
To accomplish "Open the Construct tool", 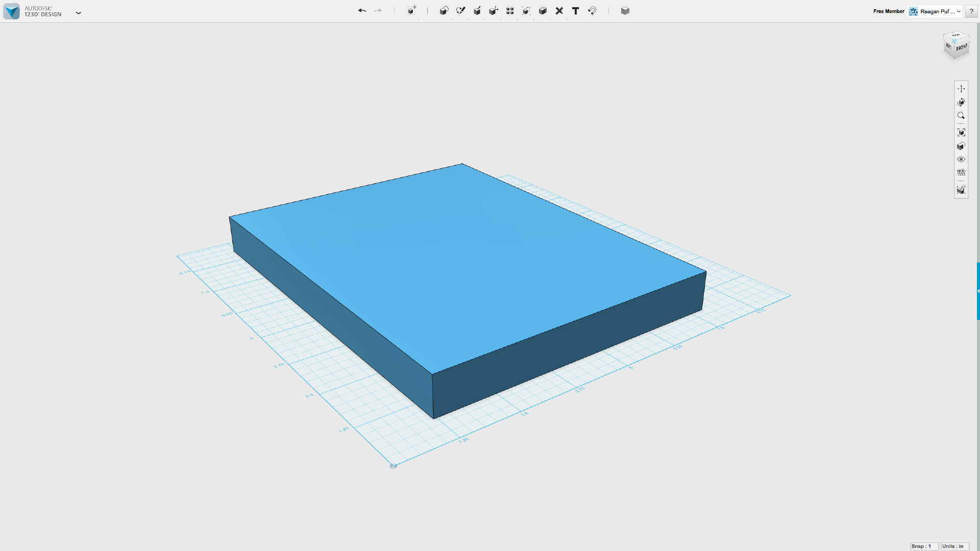I will 477,11.
